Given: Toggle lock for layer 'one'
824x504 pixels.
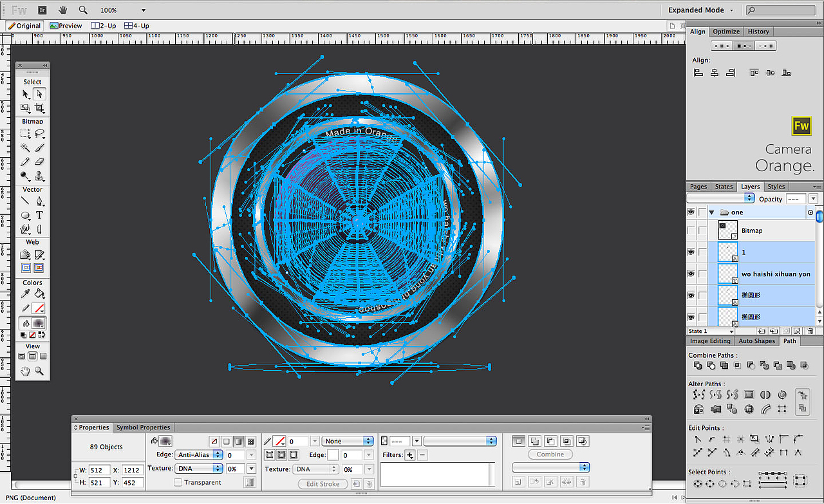Looking at the screenshot, I should 702,212.
